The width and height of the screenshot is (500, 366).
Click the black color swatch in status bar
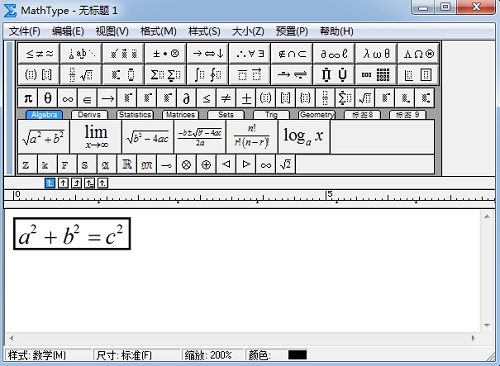click(297, 355)
